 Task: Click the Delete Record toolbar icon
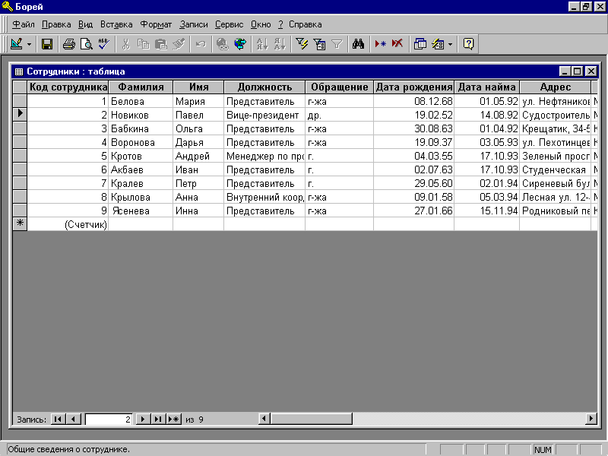397,44
